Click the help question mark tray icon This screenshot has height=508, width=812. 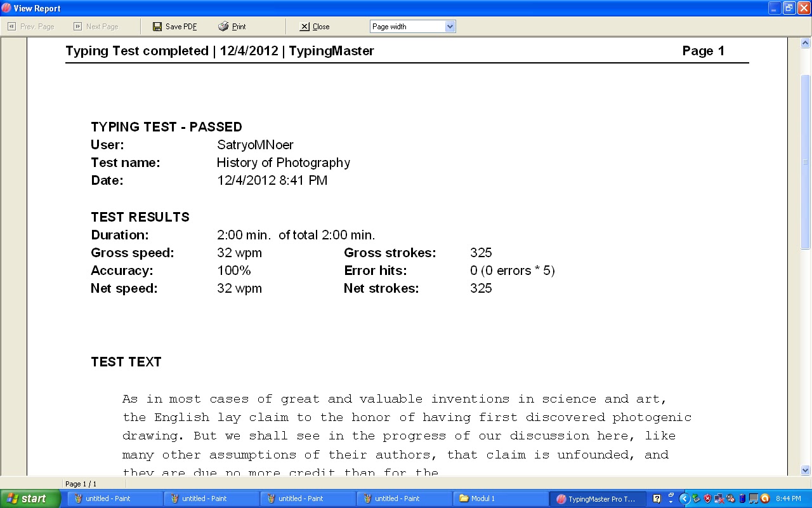click(x=657, y=498)
